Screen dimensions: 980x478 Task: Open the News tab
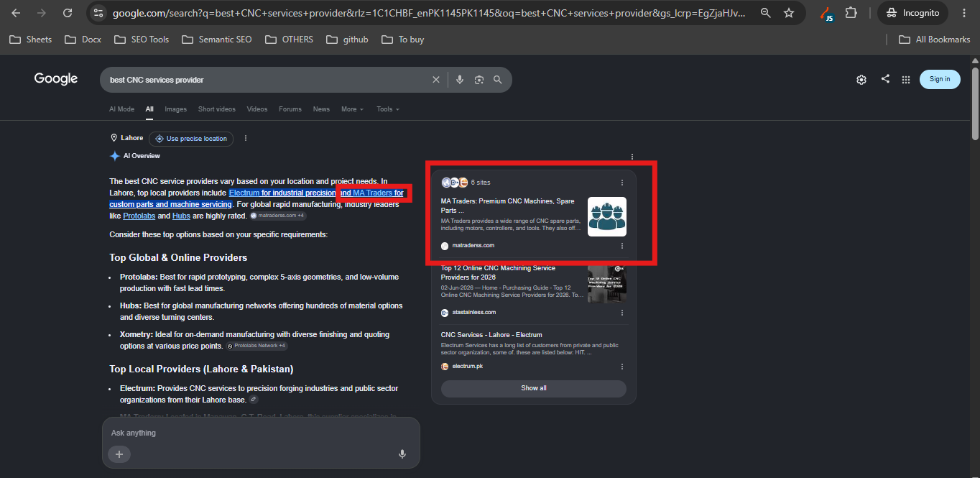point(321,109)
